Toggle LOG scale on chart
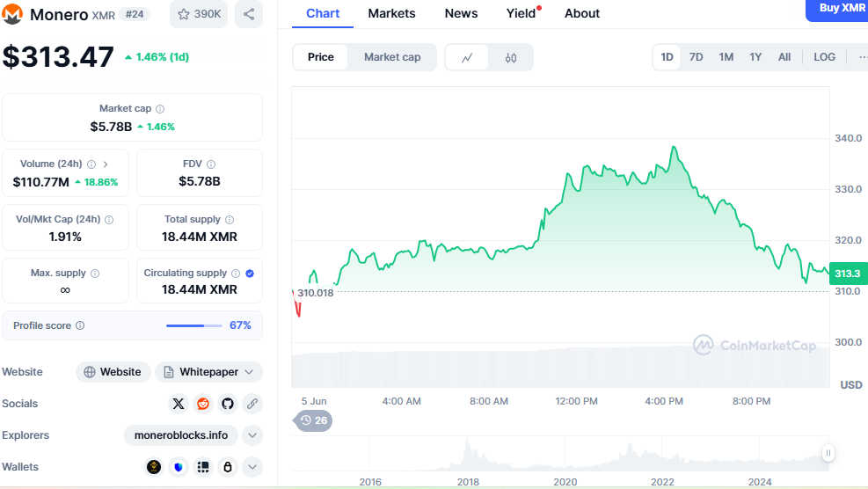Image resolution: width=868 pixels, height=489 pixels. 824,57
